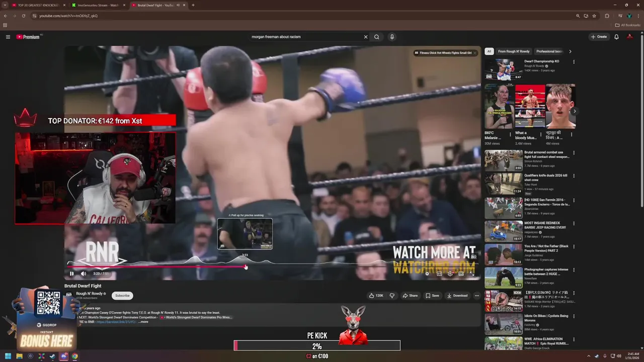
Task: Open options for Photographer captures battle video
Action: pyautogui.click(x=574, y=269)
